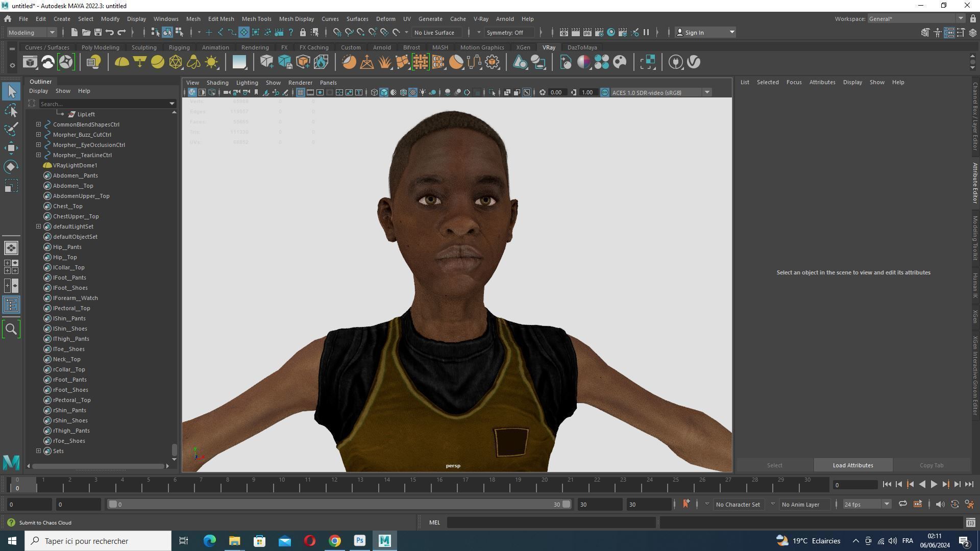This screenshot has height=551, width=980.
Task: Choose the Rotate tool in toolbox
Action: (11, 167)
